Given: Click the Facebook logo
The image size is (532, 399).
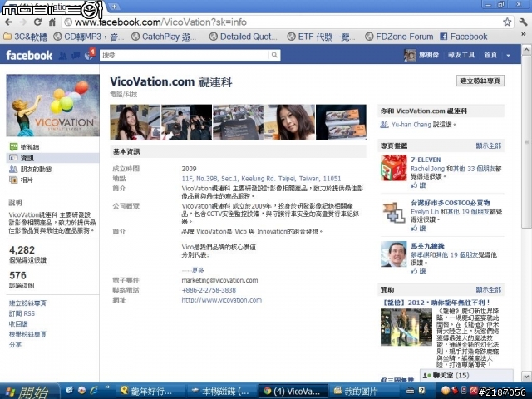Looking at the screenshot, I should [x=29, y=56].
